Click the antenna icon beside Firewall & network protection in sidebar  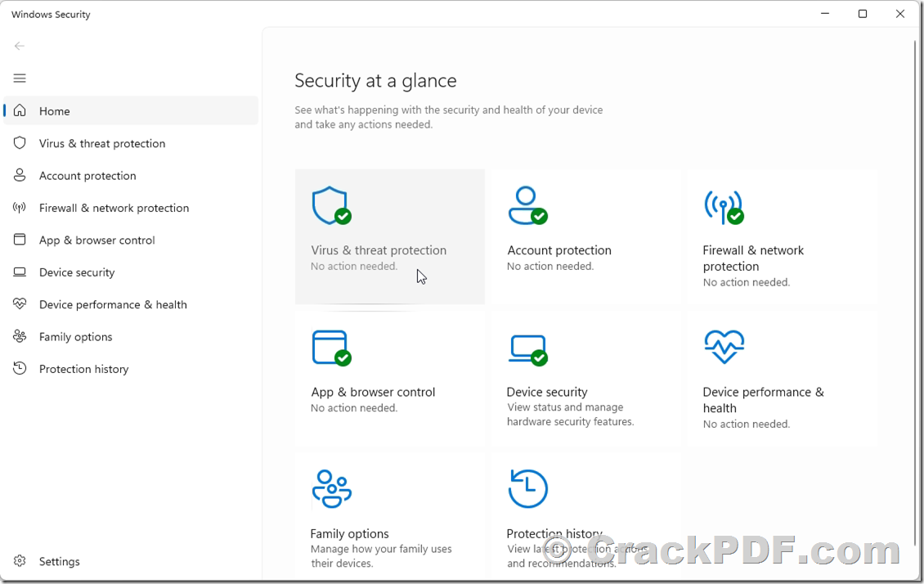pos(20,208)
